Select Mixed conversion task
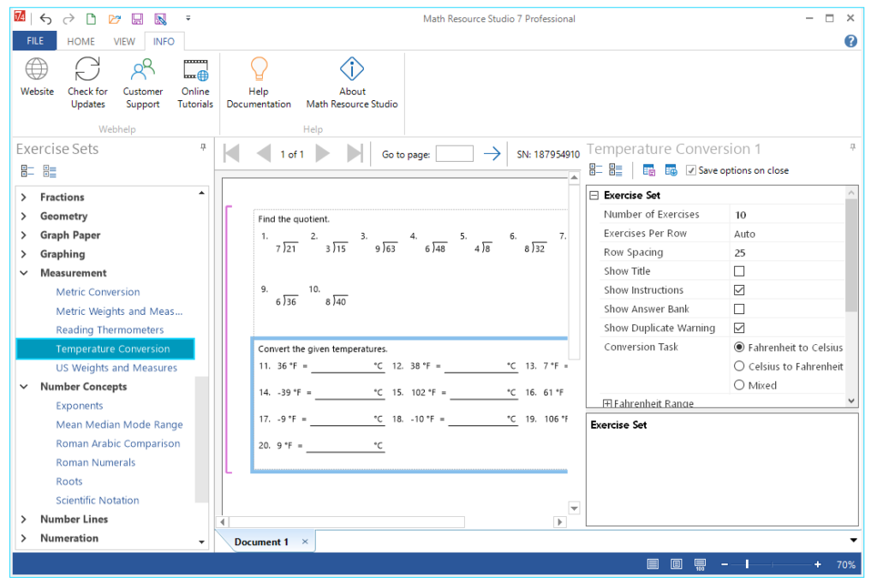Image resolution: width=877 pixels, height=588 pixels. 739,385
